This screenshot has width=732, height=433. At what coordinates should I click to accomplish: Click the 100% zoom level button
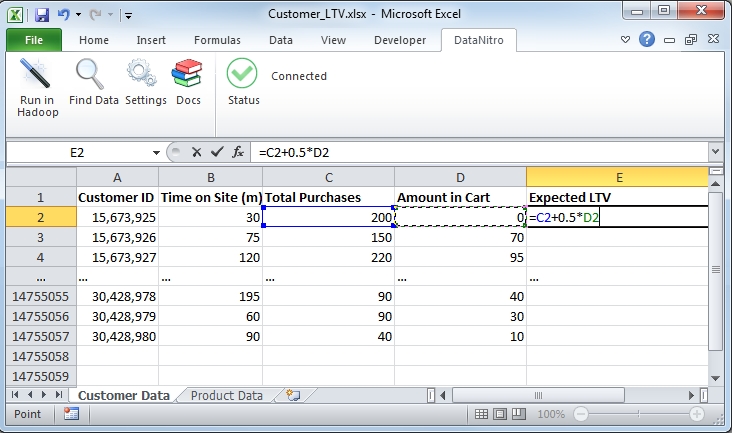551,414
